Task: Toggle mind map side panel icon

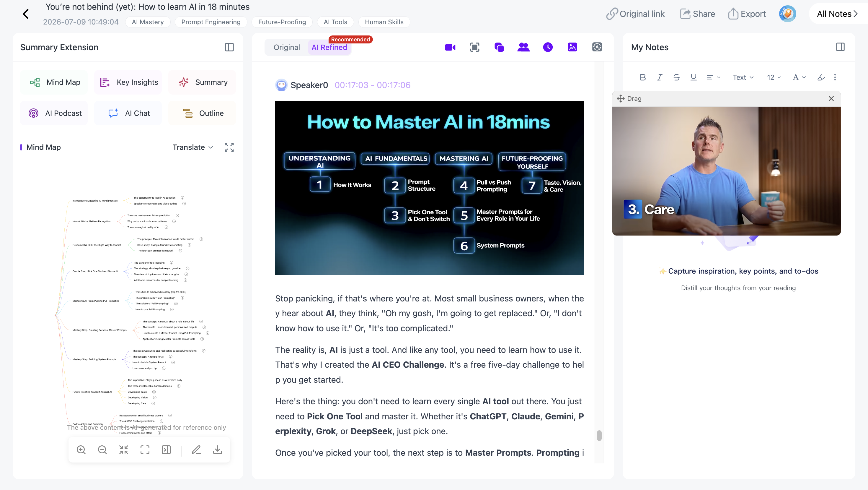Action: (166, 450)
